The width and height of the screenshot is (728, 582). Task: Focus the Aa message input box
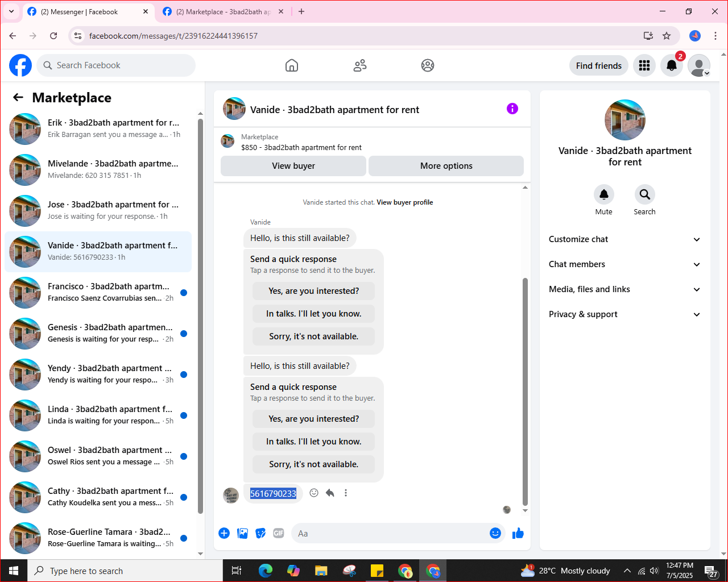pos(390,533)
